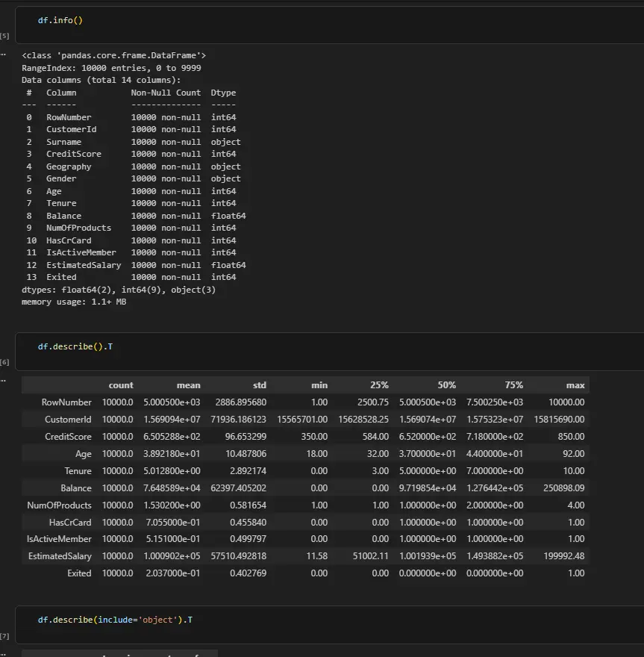
Task: Click the pandas DataFrame class line
Action: (114, 55)
